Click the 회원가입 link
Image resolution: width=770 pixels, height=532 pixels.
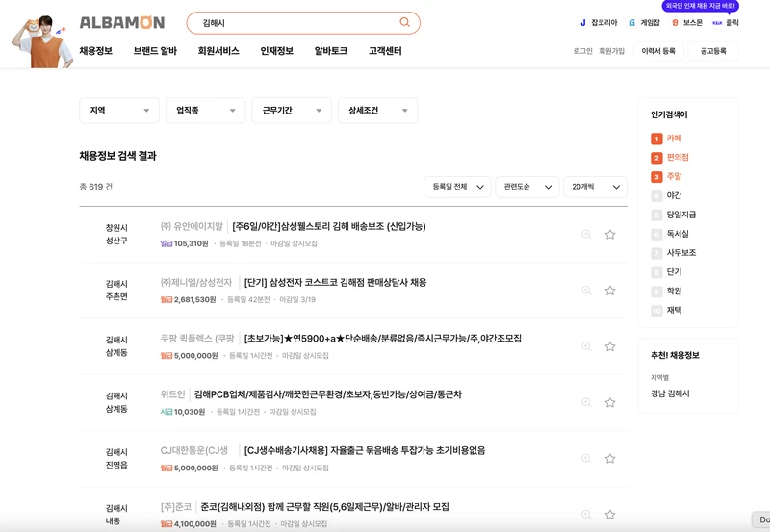pyautogui.click(x=611, y=51)
